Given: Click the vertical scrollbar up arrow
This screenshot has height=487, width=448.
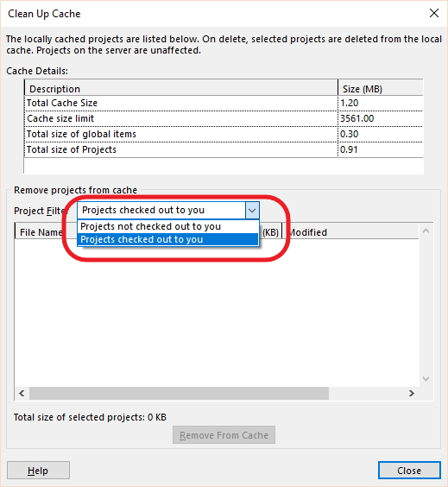Looking at the screenshot, I should [x=426, y=231].
